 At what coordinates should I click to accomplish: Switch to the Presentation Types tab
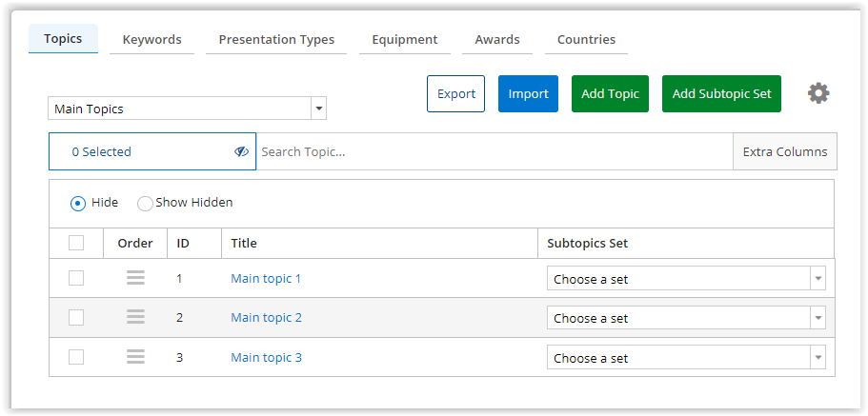tap(276, 40)
